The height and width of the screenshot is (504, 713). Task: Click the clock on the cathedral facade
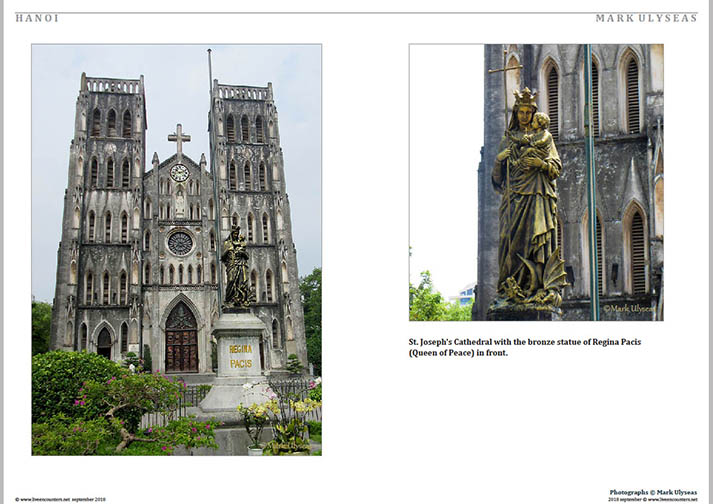click(x=179, y=172)
